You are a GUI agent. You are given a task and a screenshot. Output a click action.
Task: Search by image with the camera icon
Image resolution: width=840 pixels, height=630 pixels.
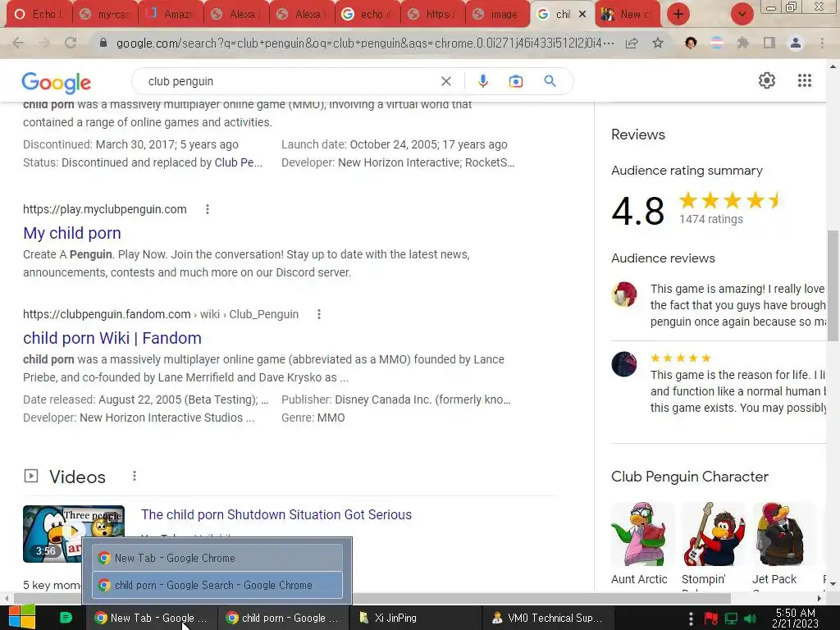[515, 81]
